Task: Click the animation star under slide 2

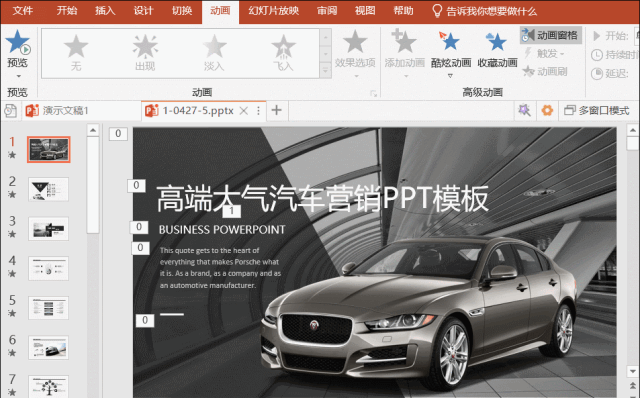Action: click(x=12, y=194)
